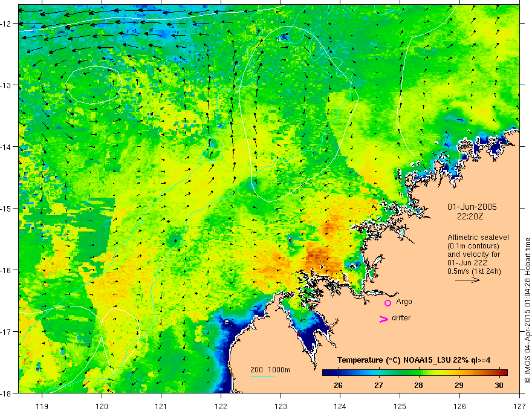This screenshot has width=532, height=411.
Task: Click the colorbar tick label '30'
Action: point(499,385)
